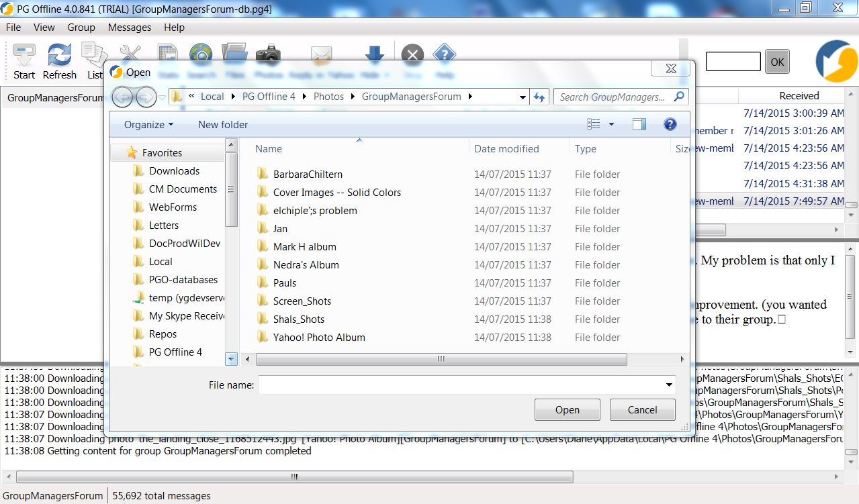This screenshot has width=859, height=504.
Task: Click the blue diamond Help toolbar icon
Action: pos(445,54)
